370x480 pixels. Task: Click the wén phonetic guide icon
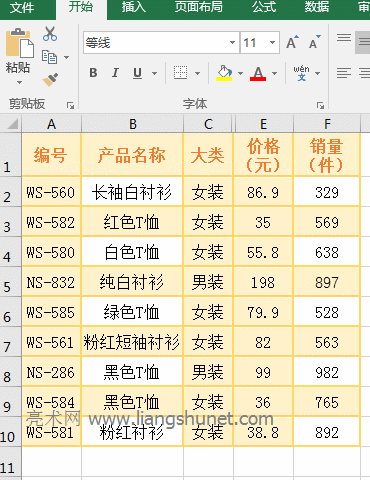pos(301,73)
